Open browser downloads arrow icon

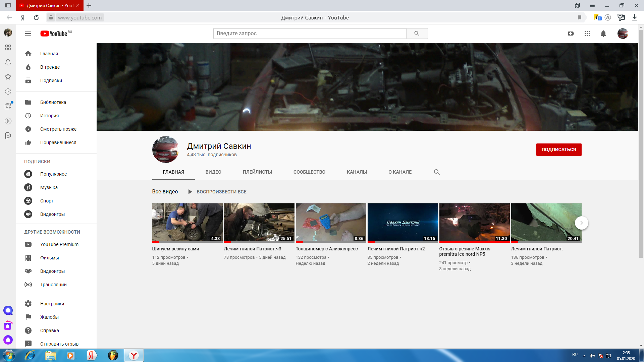tap(635, 17)
